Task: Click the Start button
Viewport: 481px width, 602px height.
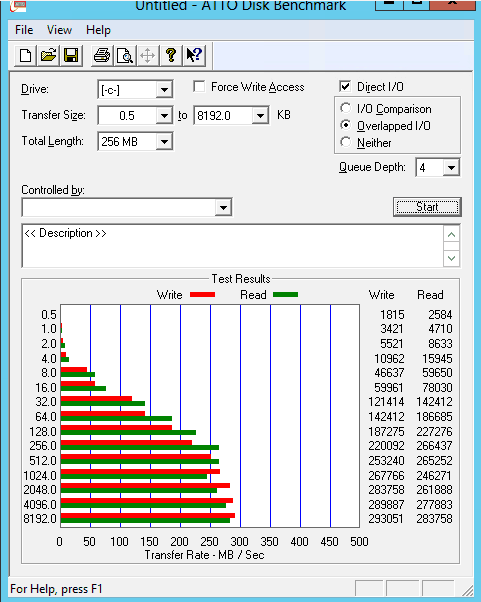Action: tap(427, 207)
